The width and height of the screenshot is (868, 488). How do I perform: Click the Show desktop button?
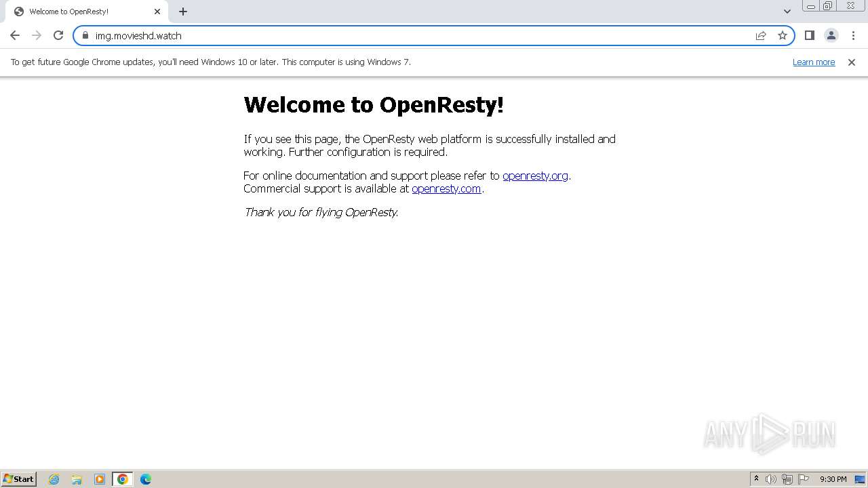click(861, 479)
